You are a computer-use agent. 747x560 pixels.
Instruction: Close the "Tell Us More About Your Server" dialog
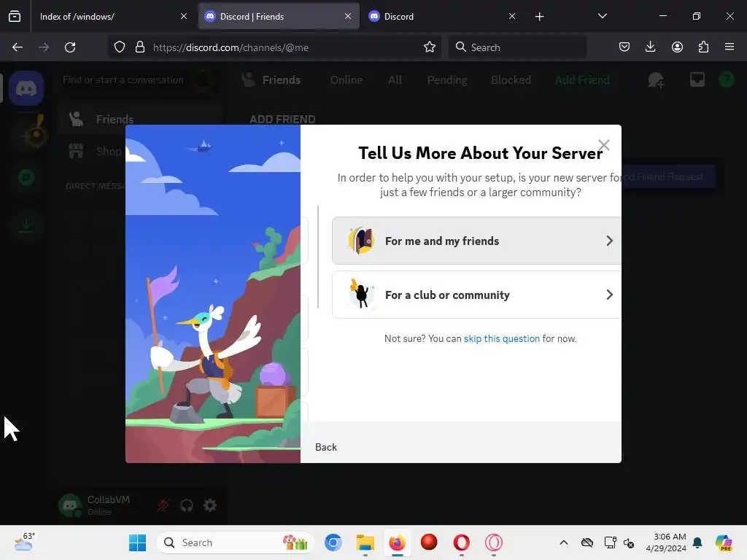point(603,145)
